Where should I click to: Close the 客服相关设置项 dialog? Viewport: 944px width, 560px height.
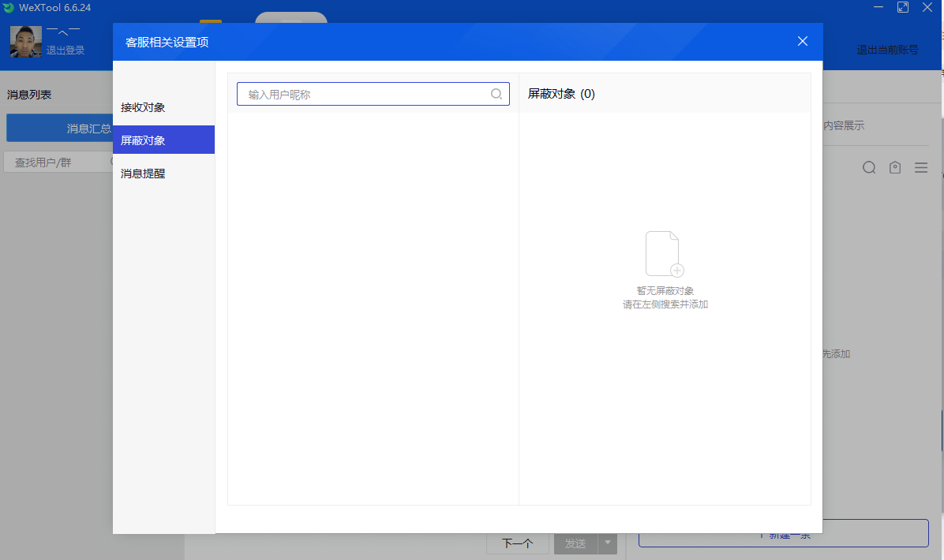pyautogui.click(x=803, y=41)
